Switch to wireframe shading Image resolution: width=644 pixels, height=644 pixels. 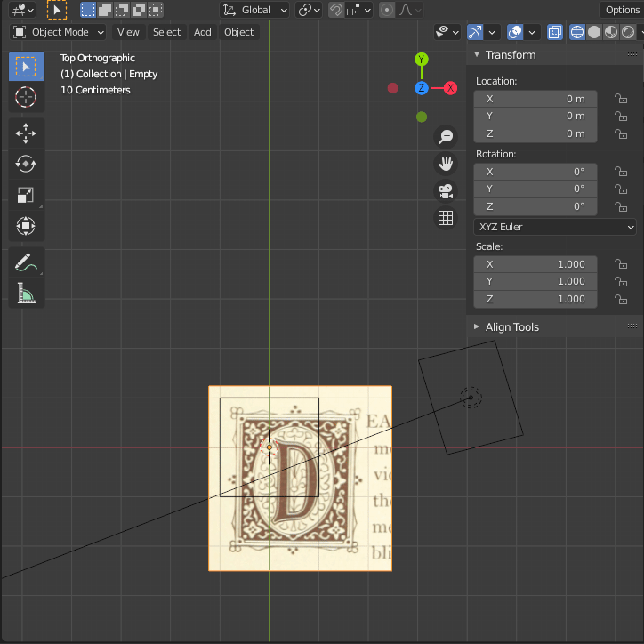point(577,32)
